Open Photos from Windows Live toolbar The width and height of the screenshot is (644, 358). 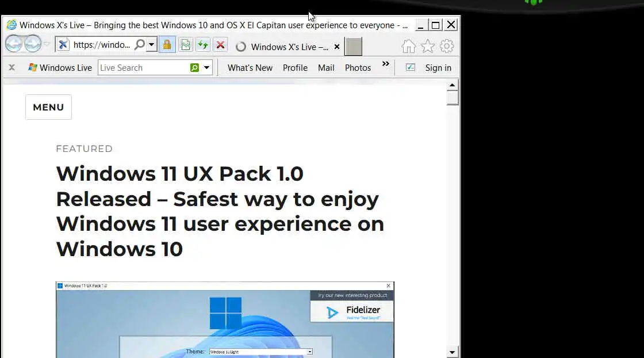click(x=358, y=68)
